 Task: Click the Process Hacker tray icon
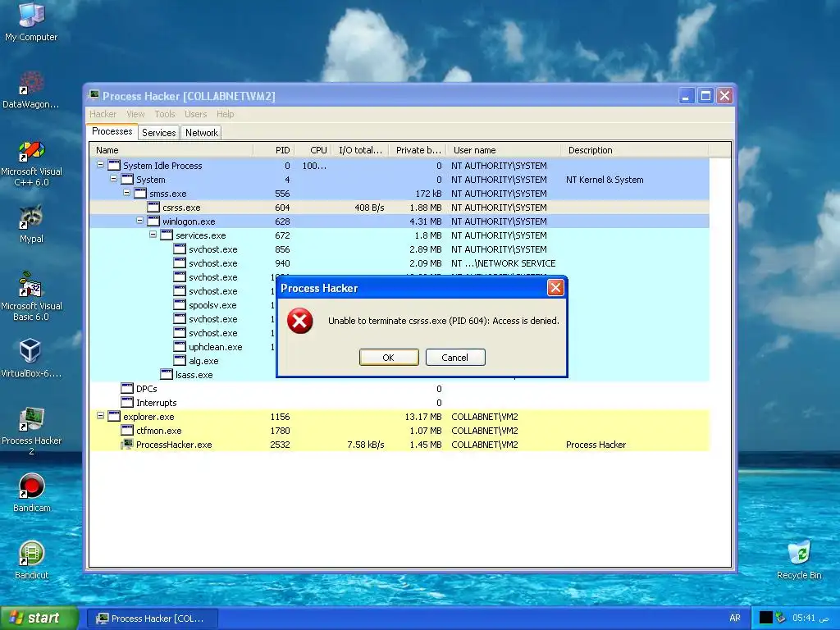click(781, 618)
